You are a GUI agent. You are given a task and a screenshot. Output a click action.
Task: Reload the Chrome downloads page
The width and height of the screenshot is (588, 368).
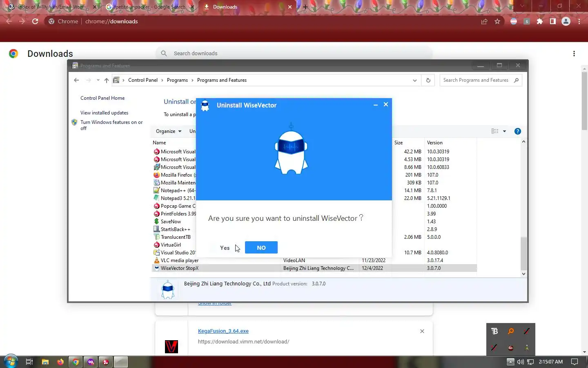(x=35, y=21)
